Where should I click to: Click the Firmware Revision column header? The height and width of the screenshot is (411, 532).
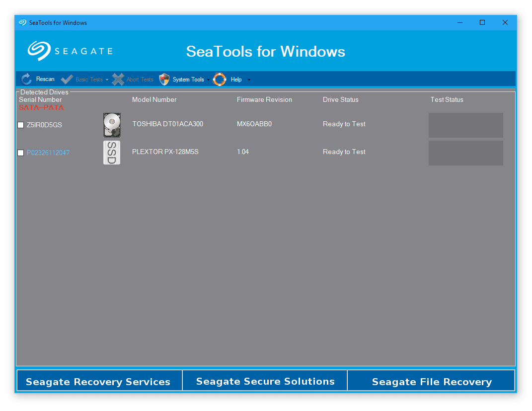(264, 99)
